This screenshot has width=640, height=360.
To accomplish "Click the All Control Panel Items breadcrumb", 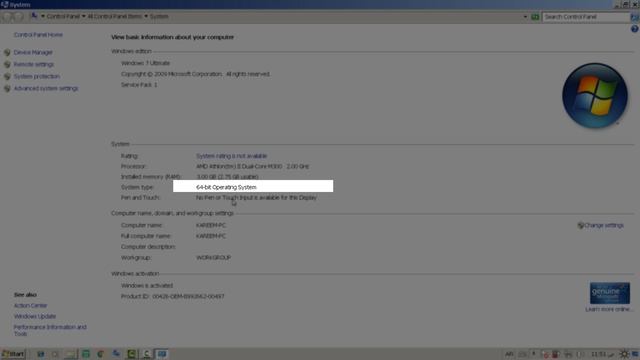I will (115, 16).
